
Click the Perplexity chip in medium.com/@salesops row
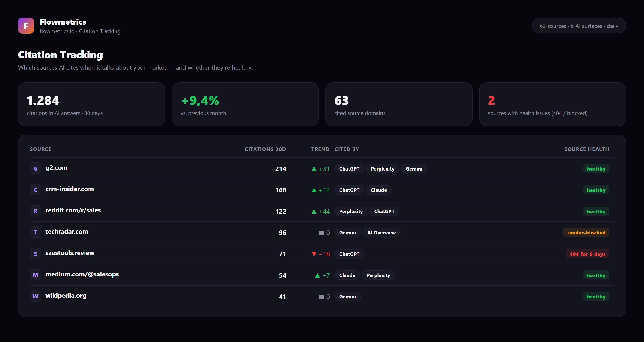[378, 275]
